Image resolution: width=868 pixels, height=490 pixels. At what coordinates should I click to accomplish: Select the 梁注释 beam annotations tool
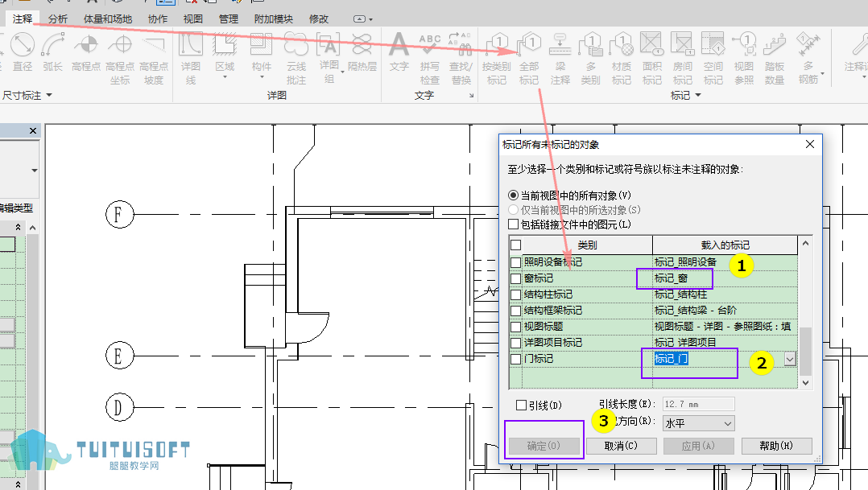click(x=560, y=58)
